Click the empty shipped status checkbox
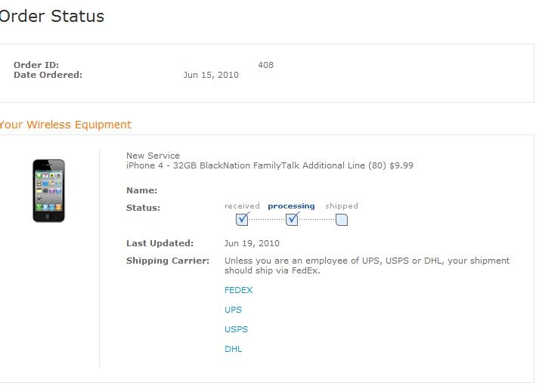This screenshot has width=542, height=392. tap(342, 220)
